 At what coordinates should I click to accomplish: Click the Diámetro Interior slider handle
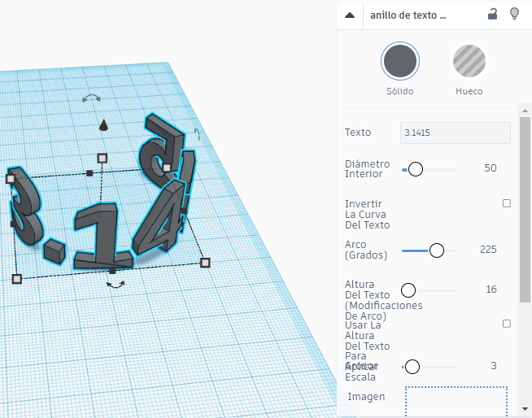416,169
